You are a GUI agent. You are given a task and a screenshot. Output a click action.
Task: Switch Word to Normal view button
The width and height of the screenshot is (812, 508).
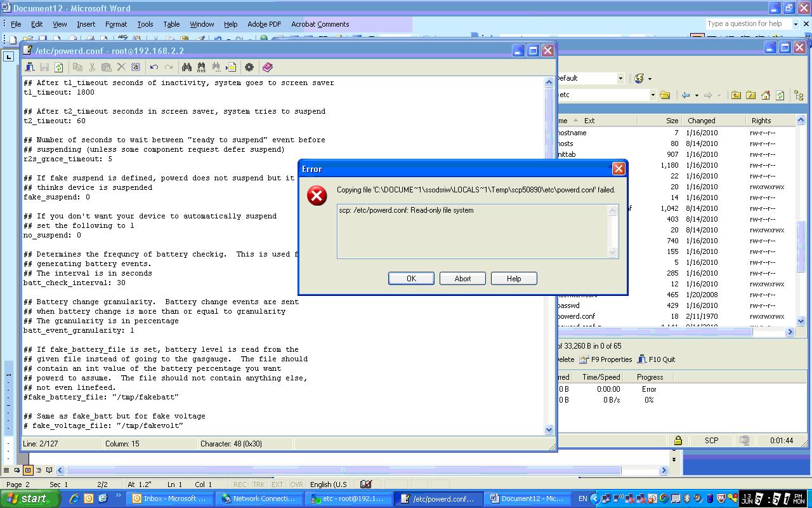pyautogui.click(x=7, y=471)
